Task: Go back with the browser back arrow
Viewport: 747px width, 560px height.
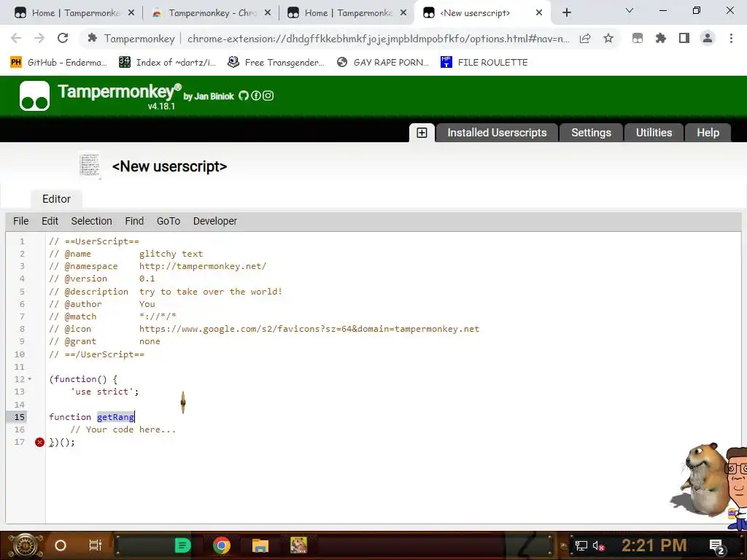Action: (16, 38)
